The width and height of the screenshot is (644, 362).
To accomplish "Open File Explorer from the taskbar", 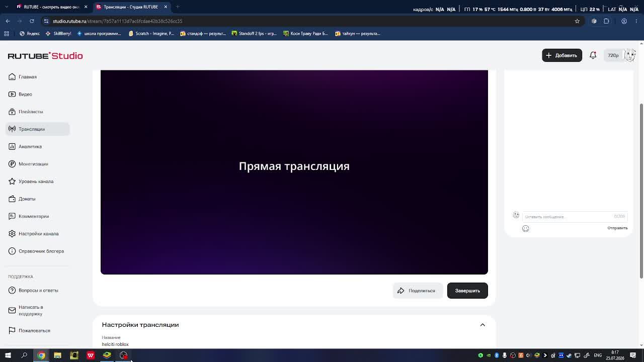I will 57,355.
